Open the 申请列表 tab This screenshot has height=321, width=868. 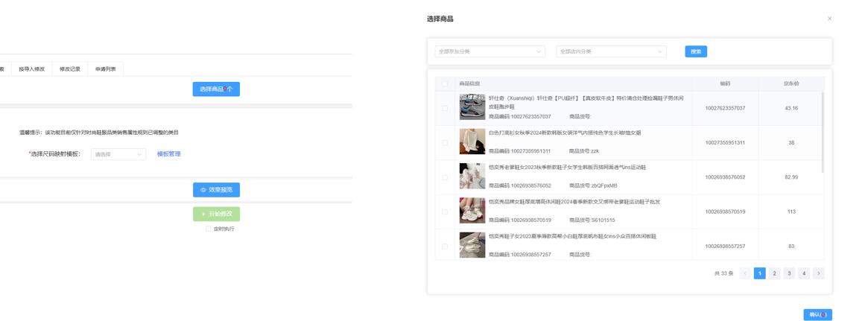tap(106, 69)
